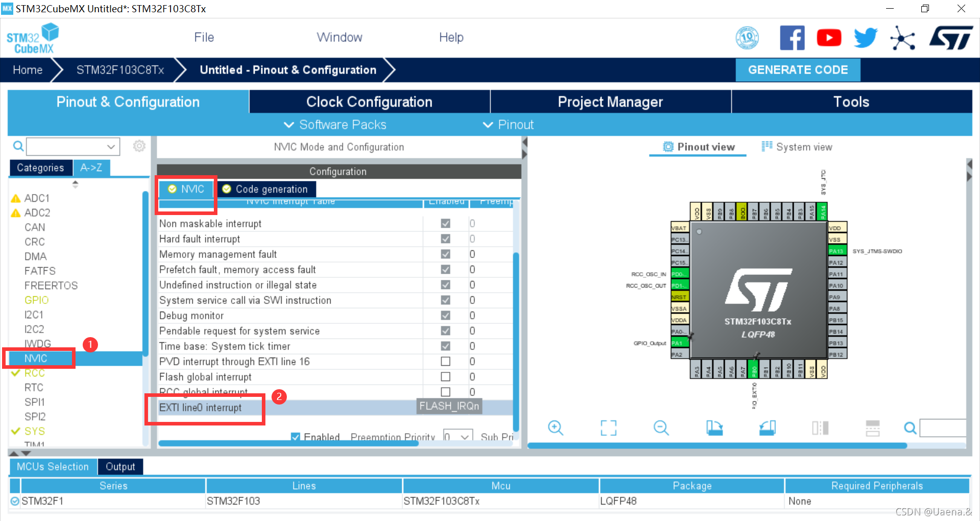Click the pin search magnifier icon
This screenshot has width=980, height=521.
point(910,428)
